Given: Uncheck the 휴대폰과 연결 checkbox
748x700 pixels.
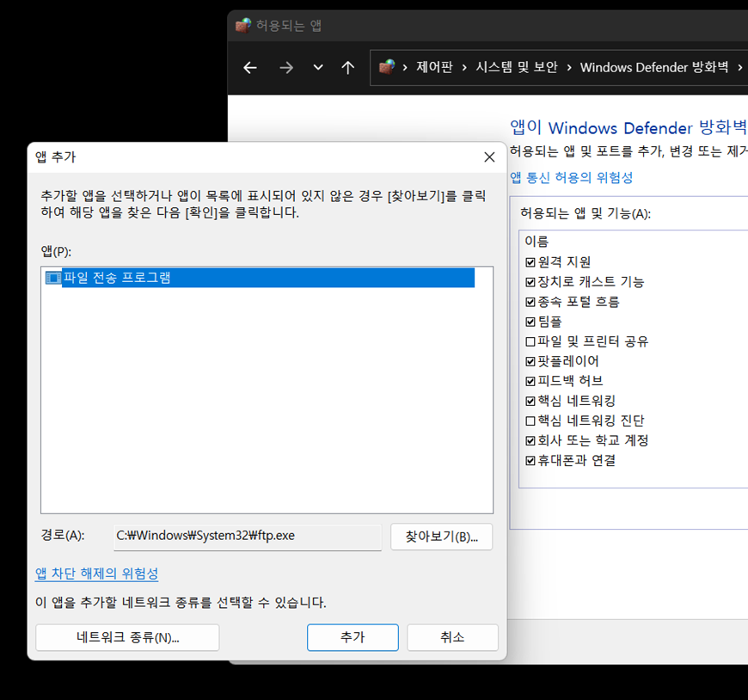Looking at the screenshot, I should tap(530, 461).
